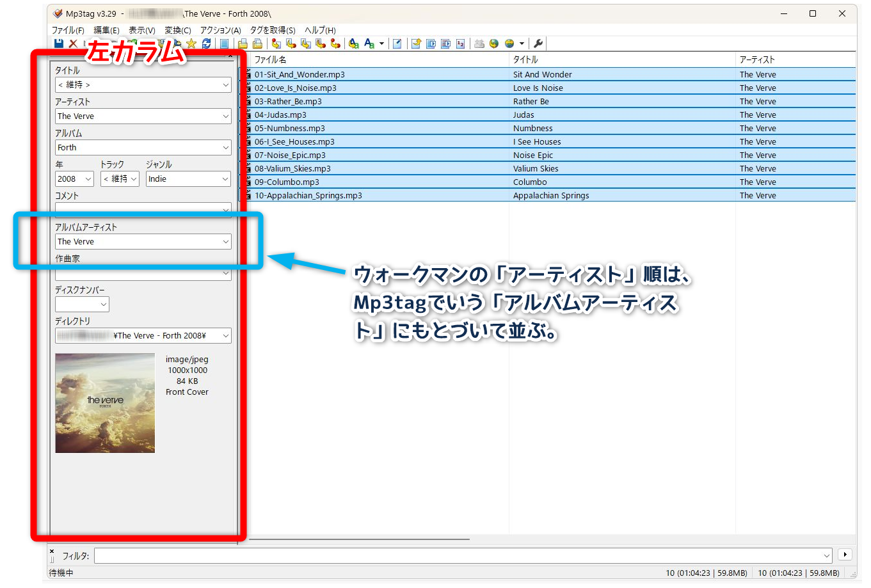The height and width of the screenshot is (588, 871).
Task: Expand the Quick Actions dropdown arrow
Action: tap(381, 44)
